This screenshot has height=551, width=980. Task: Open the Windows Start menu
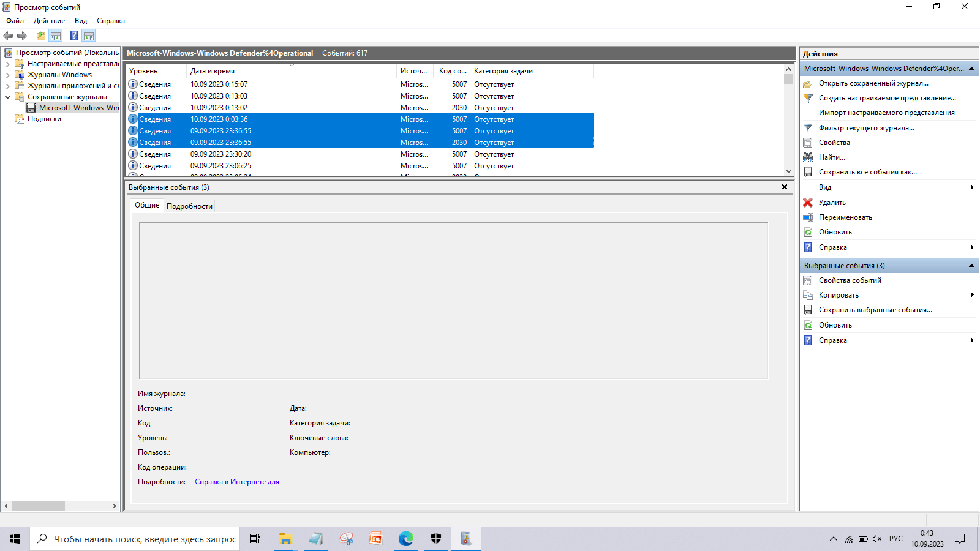(x=15, y=539)
